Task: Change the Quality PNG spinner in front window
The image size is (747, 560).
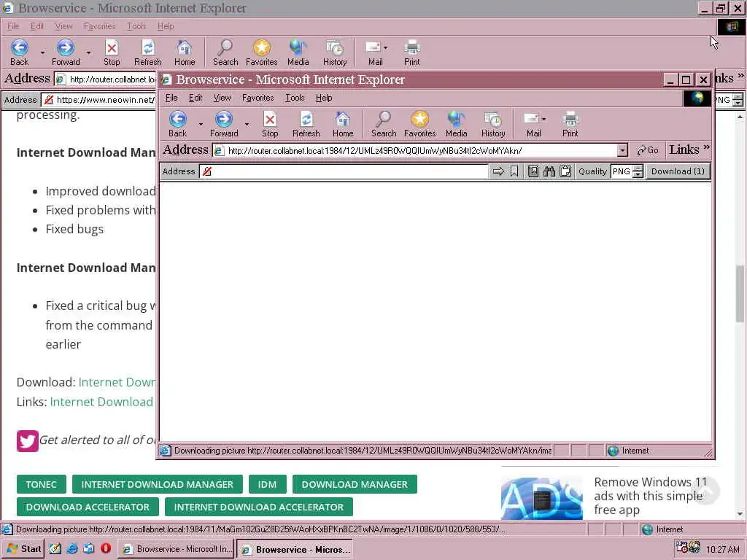Action: tap(638, 171)
